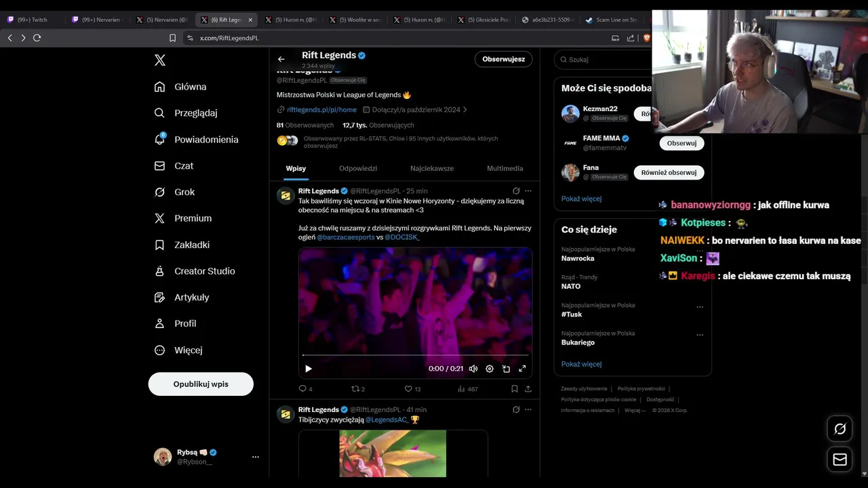Open Premium from the sidebar

coord(182,218)
